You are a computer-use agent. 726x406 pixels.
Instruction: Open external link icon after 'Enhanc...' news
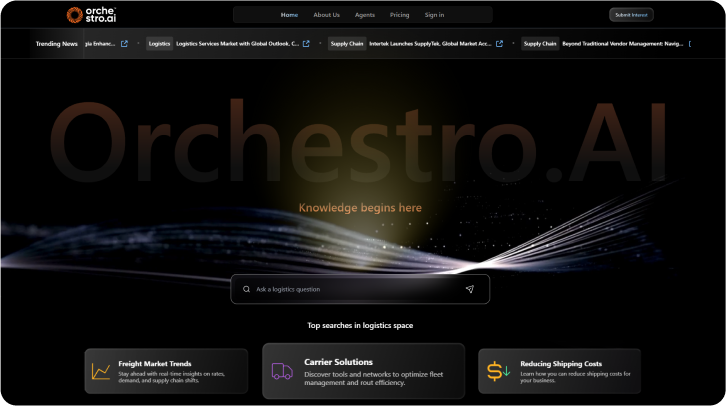pyautogui.click(x=124, y=44)
